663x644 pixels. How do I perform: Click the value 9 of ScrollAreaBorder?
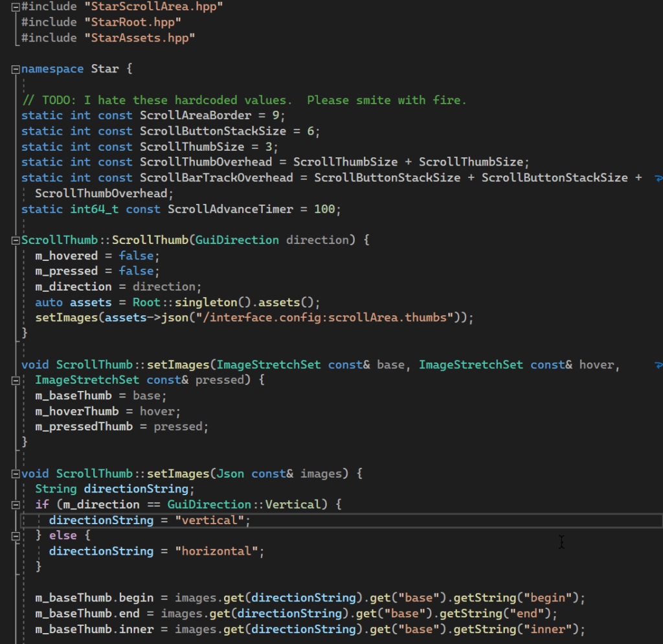coord(276,115)
